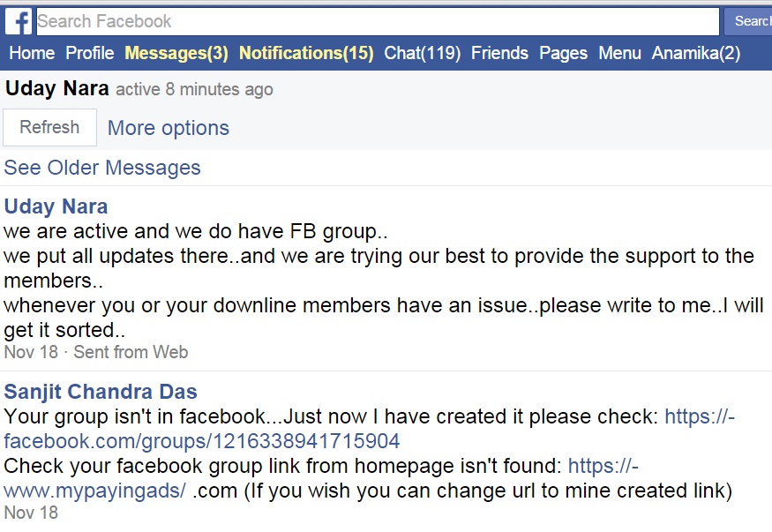Viewport: 772px width, 532px height.
Task: Open Uday Nara sender name link
Action: [x=56, y=206]
